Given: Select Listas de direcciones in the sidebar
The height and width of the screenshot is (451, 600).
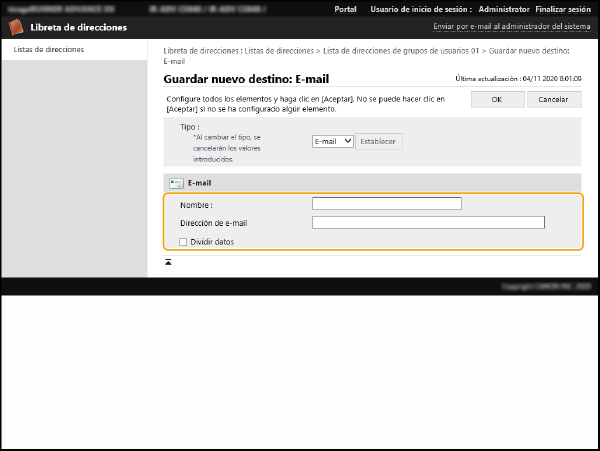Looking at the screenshot, I should (x=48, y=49).
